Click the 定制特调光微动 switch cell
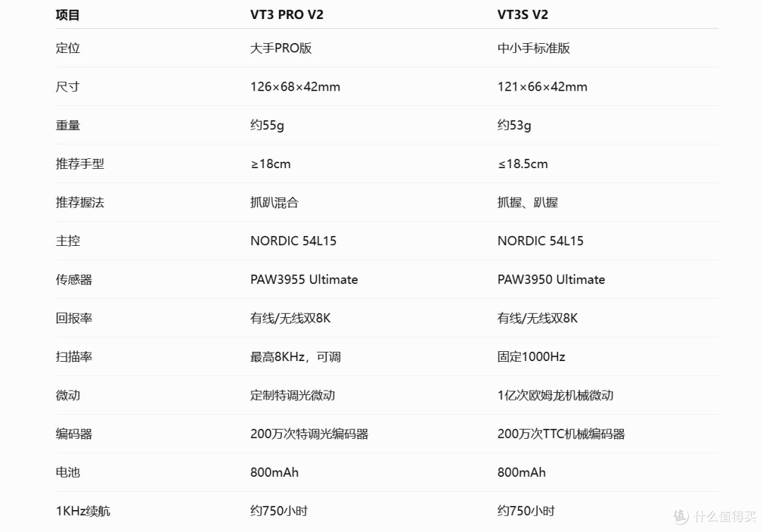Viewport: 763px width, 532px height. point(292,395)
